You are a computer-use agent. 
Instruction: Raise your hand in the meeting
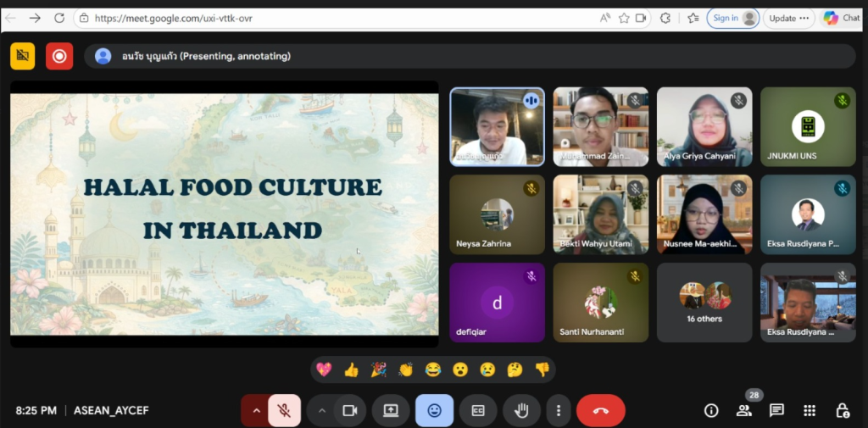click(522, 410)
